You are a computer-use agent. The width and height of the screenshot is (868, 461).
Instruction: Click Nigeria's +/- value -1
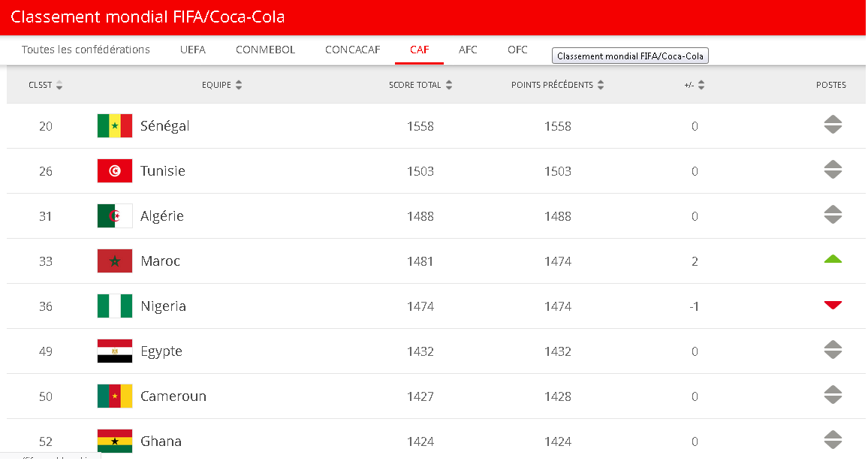[x=695, y=306]
